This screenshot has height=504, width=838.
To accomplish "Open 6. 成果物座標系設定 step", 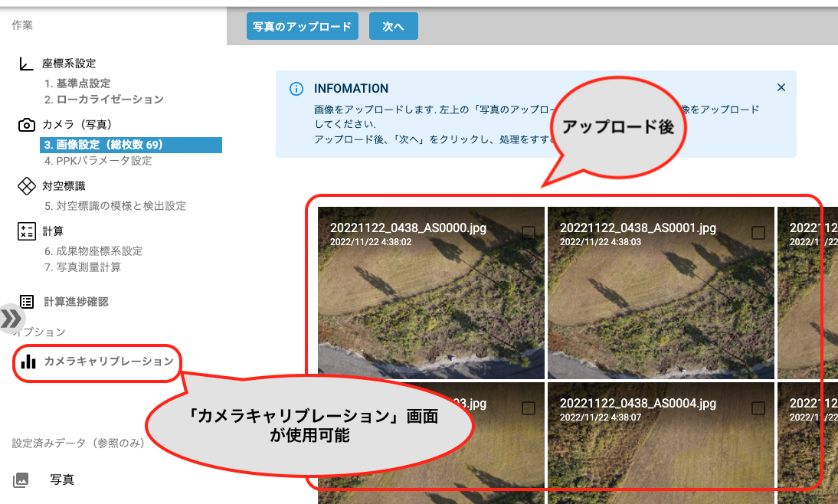I will pyautogui.click(x=93, y=251).
